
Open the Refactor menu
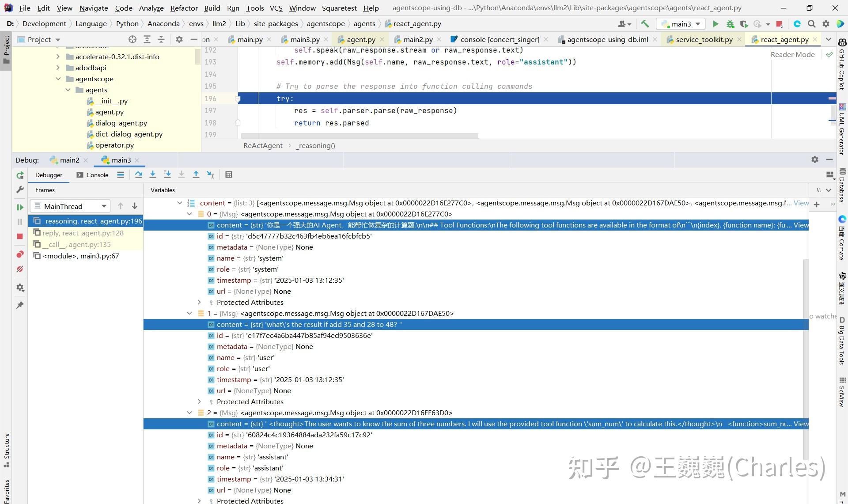pyautogui.click(x=184, y=8)
